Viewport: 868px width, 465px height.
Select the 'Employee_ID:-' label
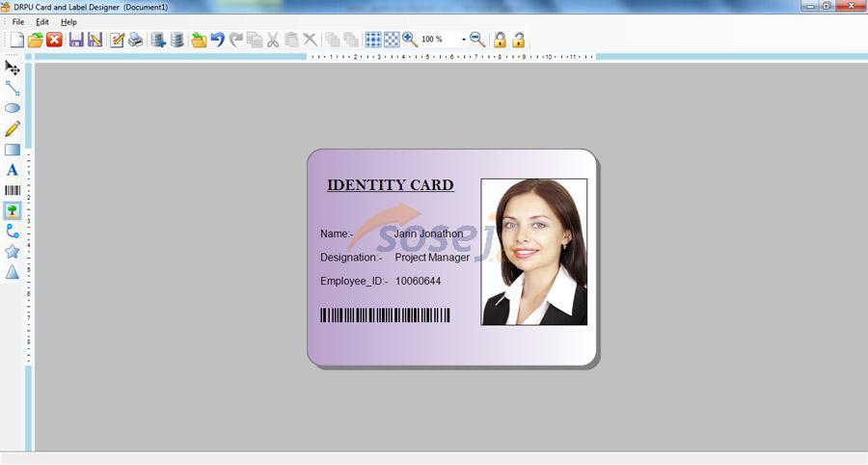(354, 281)
